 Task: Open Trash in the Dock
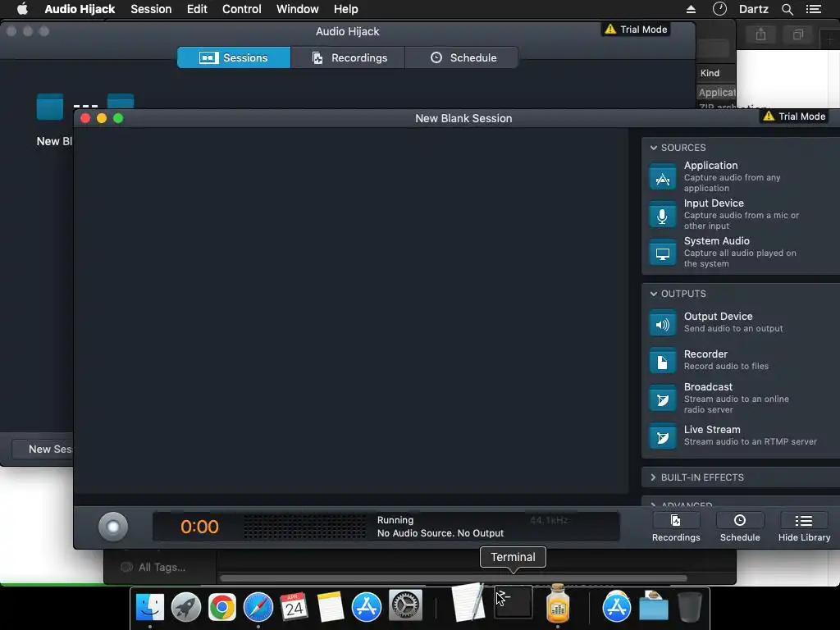click(690, 607)
